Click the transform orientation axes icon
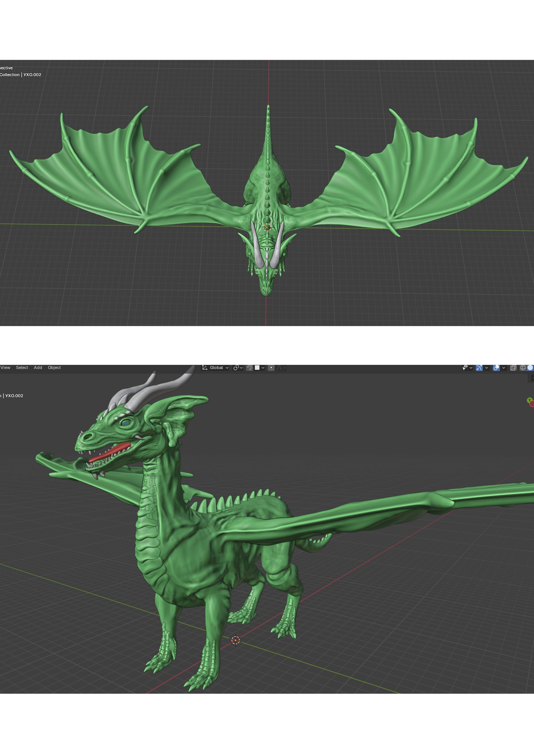 [x=205, y=367]
